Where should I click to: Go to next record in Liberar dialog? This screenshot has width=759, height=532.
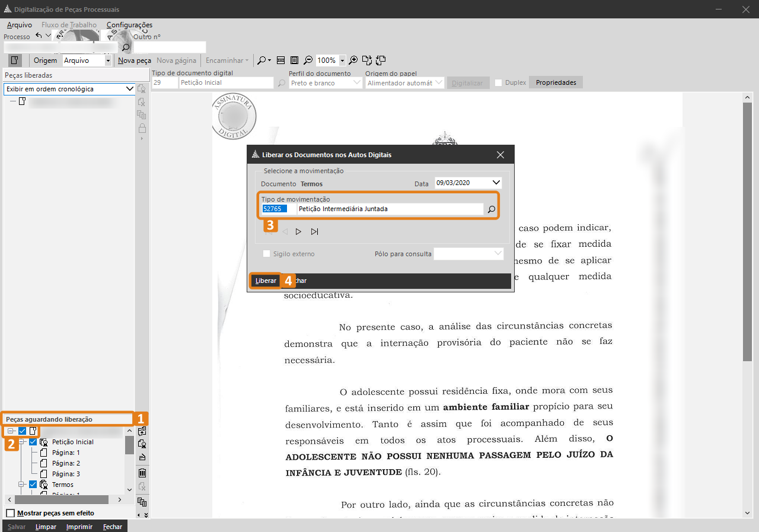[x=298, y=232]
